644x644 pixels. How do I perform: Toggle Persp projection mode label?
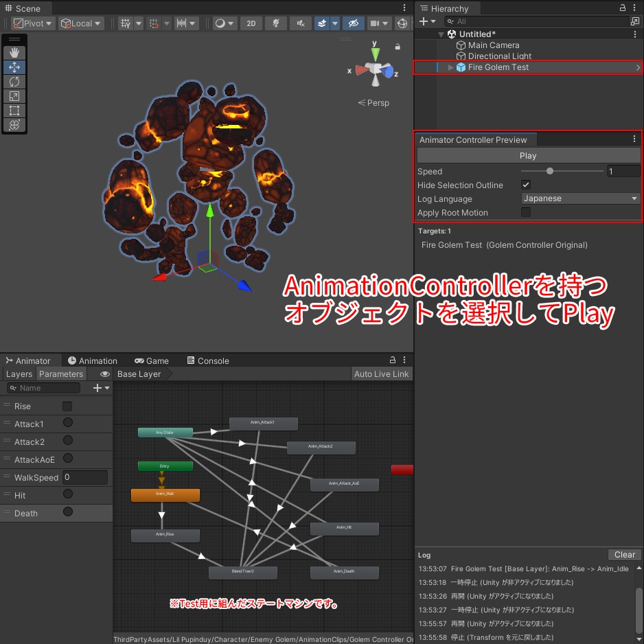pos(373,103)
